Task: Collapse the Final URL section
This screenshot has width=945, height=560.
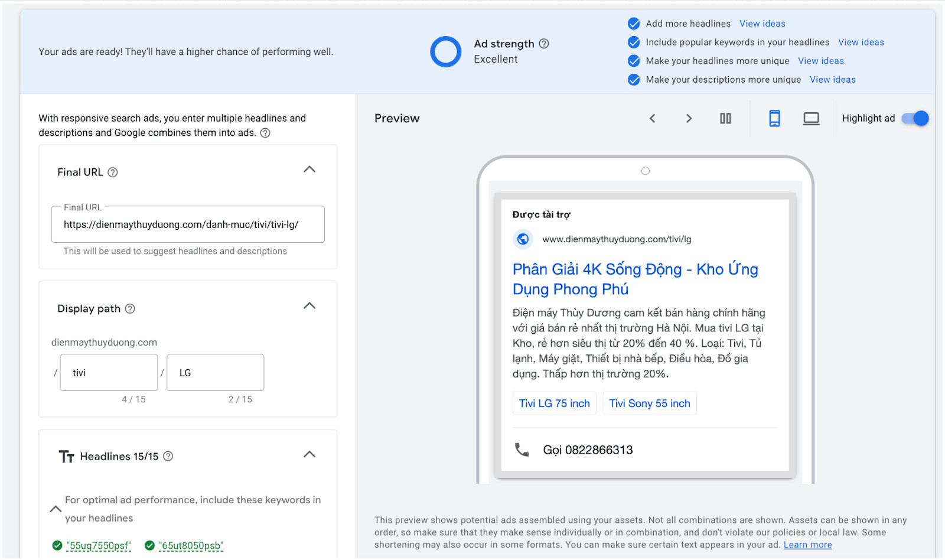Action: 309,170
